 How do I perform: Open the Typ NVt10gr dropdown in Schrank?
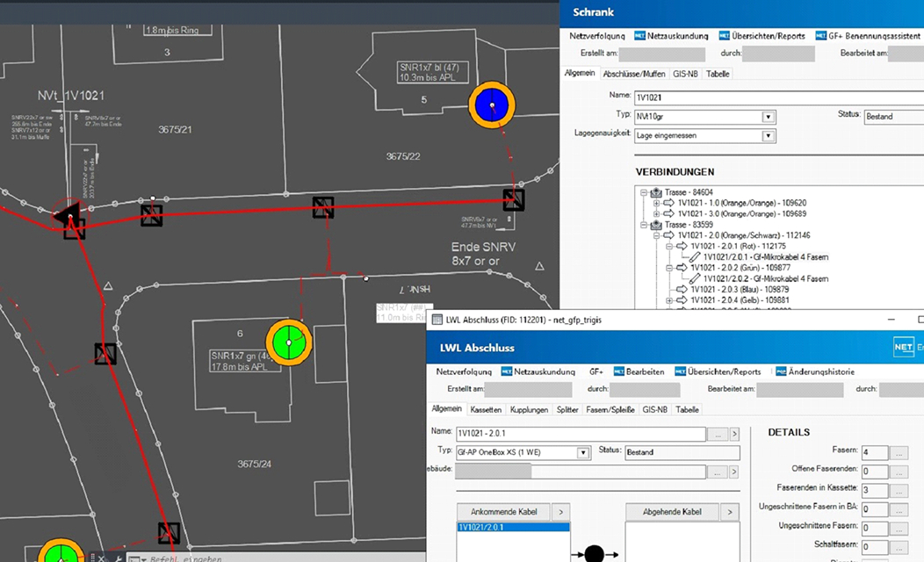[x=768, y=117]
